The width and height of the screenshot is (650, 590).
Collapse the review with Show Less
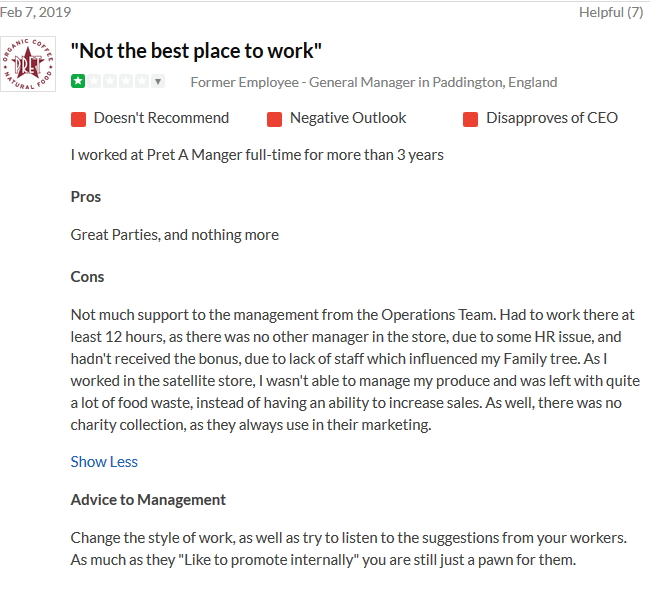coord(104,461)
